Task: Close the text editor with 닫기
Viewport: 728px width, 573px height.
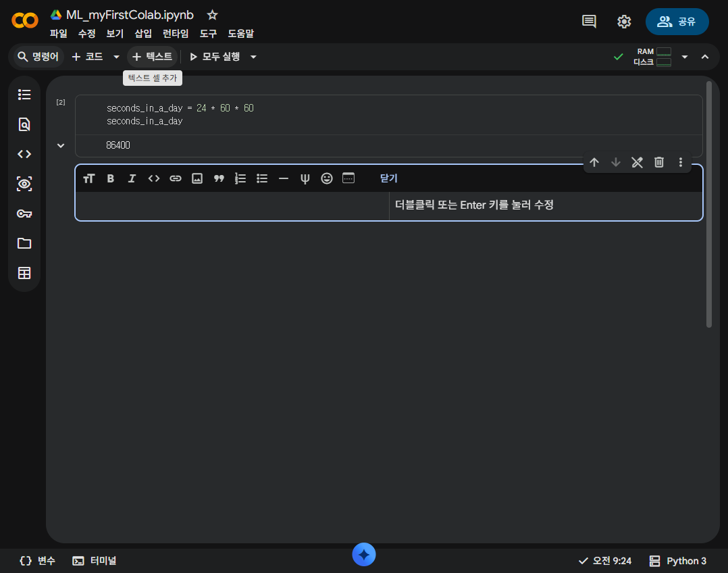Action: (388, 178)
